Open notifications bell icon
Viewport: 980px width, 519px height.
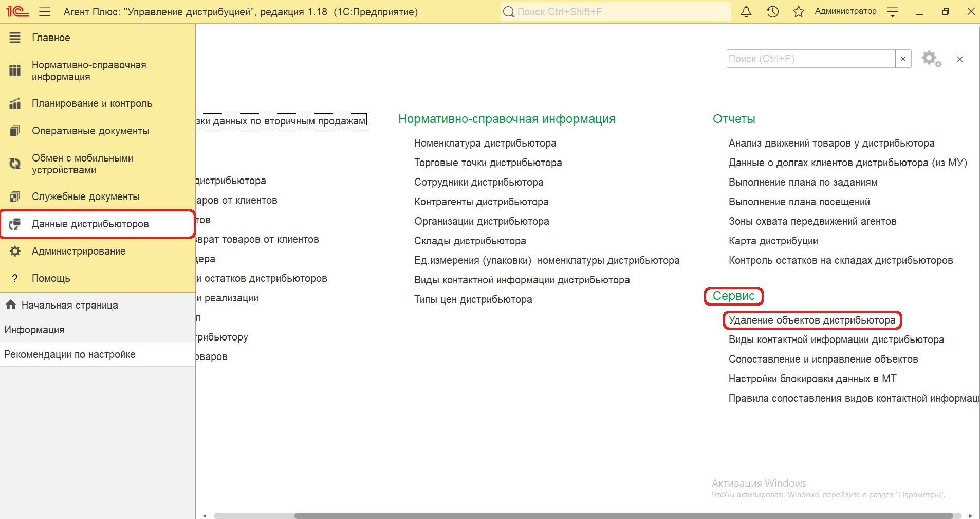pyautogui.click(x=746, y=11)
